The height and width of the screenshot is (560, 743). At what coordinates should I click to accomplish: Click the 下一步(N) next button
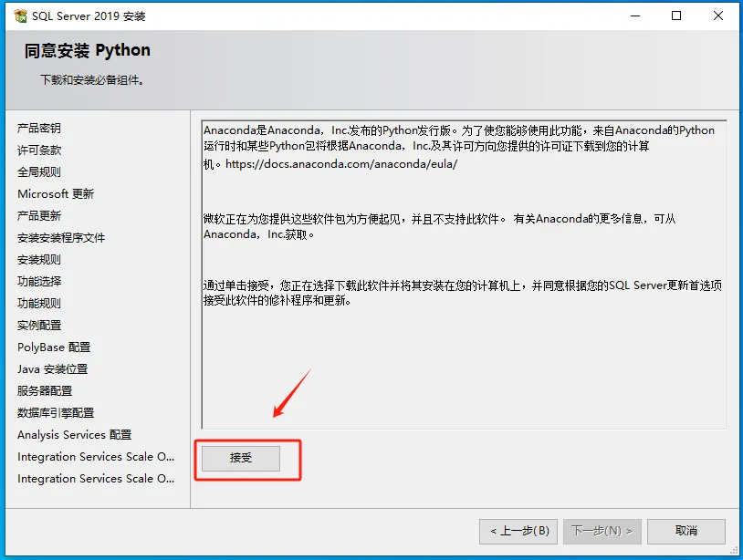click(x=602, y=531)
